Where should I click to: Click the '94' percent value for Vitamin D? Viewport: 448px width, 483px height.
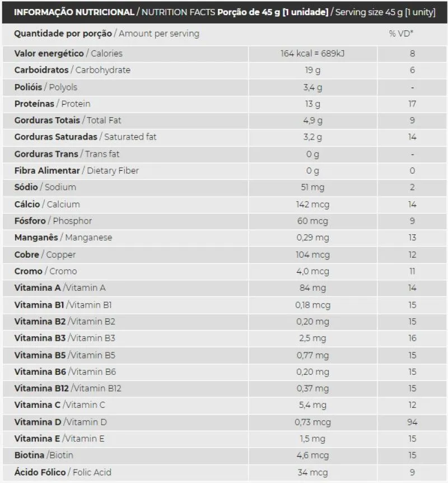[x=412, y=422]
